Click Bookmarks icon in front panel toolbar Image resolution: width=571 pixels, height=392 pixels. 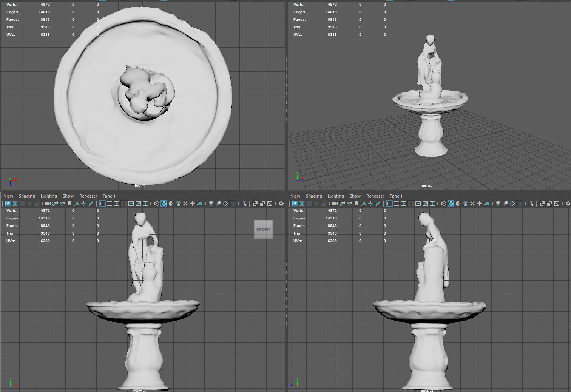tap(69, 204)
